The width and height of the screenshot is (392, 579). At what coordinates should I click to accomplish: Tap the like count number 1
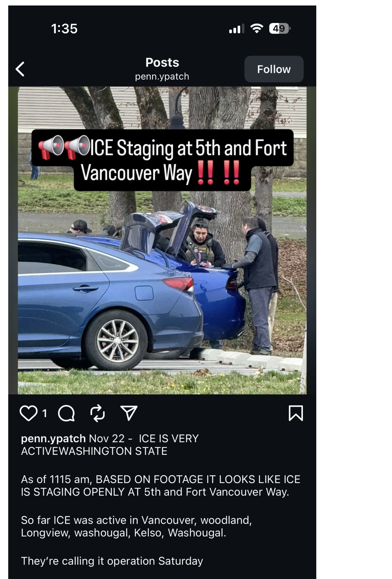(x=45, y=413)
